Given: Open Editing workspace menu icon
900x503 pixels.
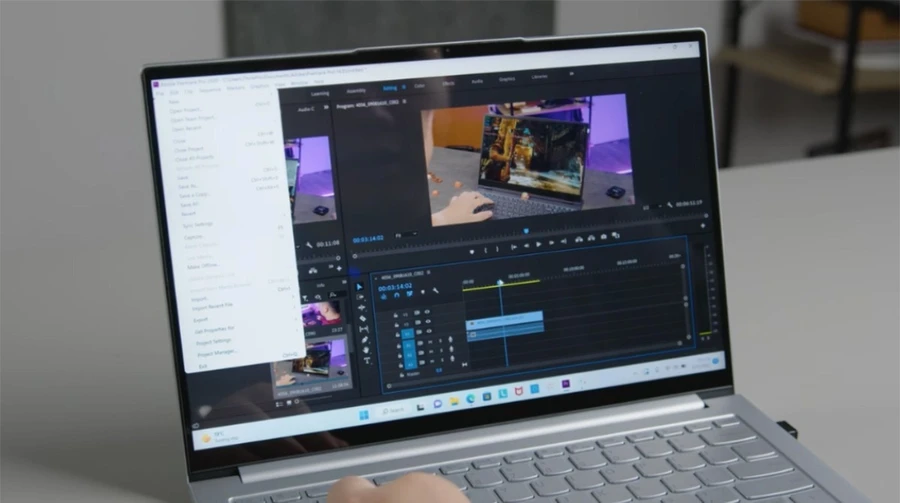Looking at the screenshot, I should (404, 87).
